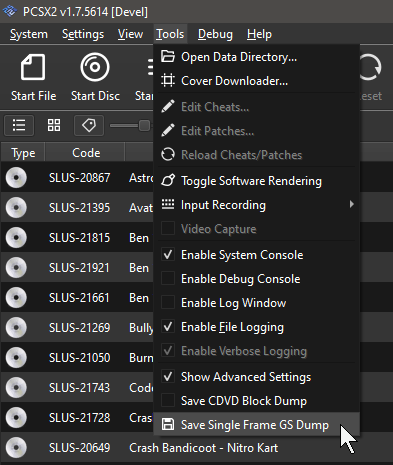
Task: Open the Debug menu
Action: (215, 34)
